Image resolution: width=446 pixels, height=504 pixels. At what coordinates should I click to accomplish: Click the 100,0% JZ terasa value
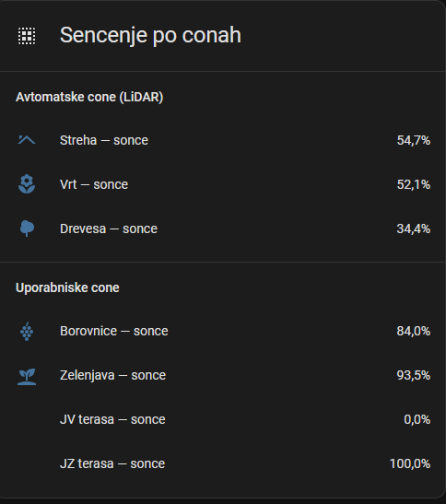pyautogui.click(x=410, y=464)
